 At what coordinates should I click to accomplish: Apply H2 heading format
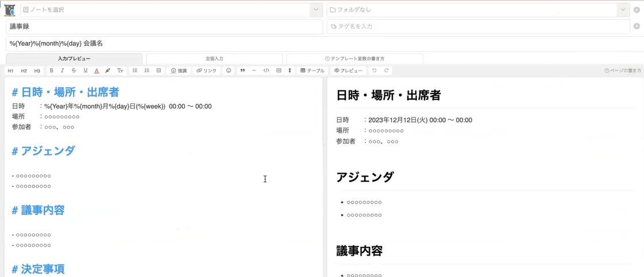pos(24,71)
